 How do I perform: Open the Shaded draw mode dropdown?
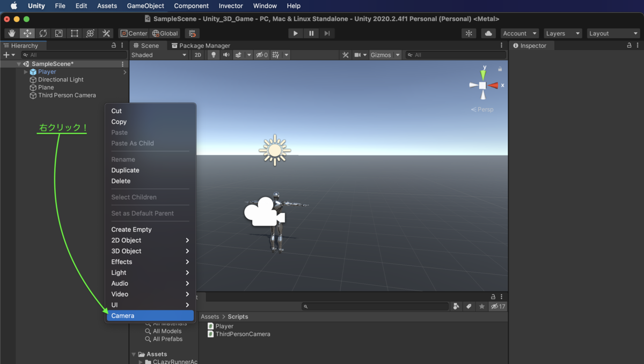pos(159,55)
